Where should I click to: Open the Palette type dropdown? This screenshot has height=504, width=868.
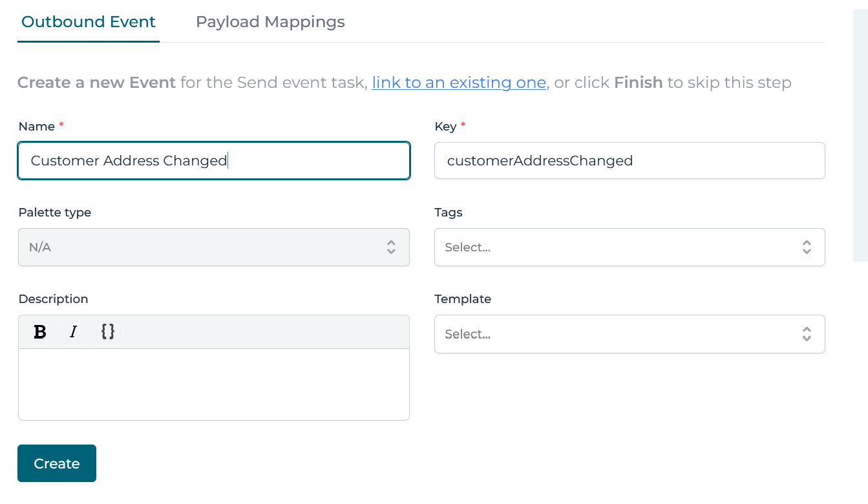[x=213, y=247]
